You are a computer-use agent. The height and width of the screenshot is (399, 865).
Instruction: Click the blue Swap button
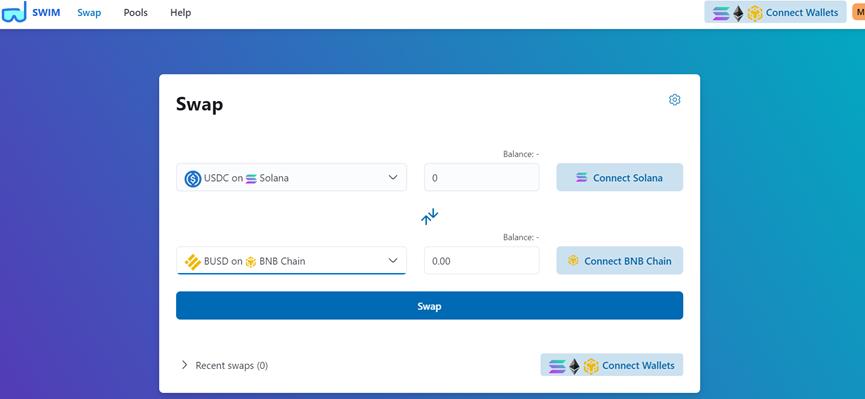pos(429,306)
